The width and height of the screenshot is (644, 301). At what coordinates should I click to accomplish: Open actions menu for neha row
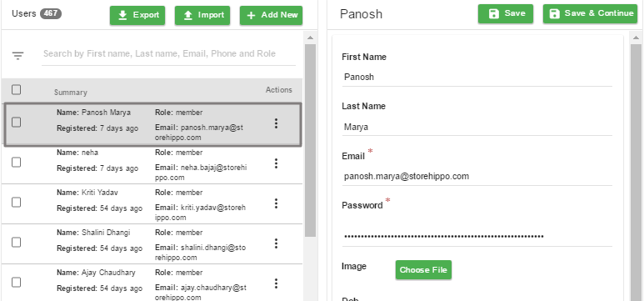[x=276, y=163]
